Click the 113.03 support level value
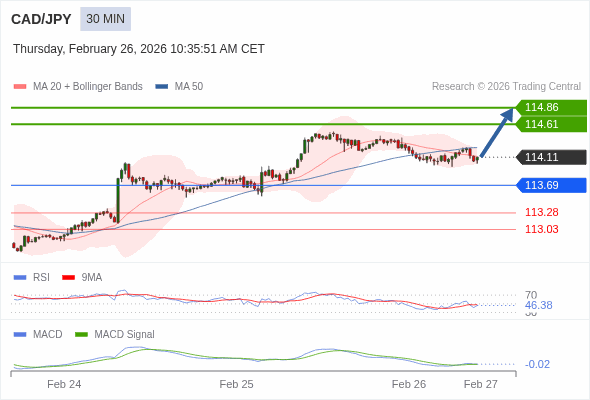 coord(542,229)
